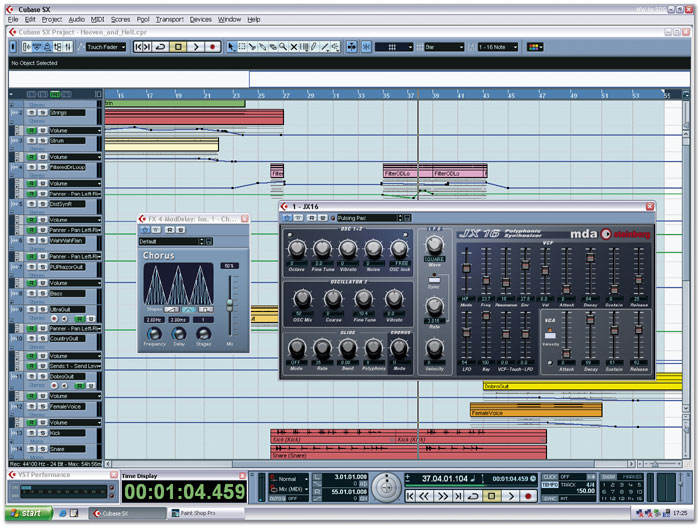
Task: Toggle Write automation on Strum Volume lane
Action: click(42, 157)
